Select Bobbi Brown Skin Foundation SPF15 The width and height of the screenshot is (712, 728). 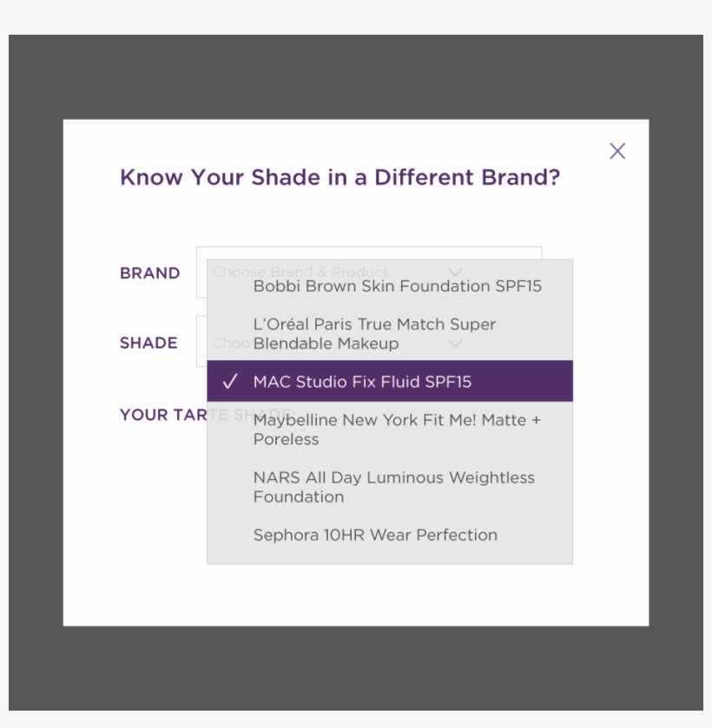pos(390,286)
